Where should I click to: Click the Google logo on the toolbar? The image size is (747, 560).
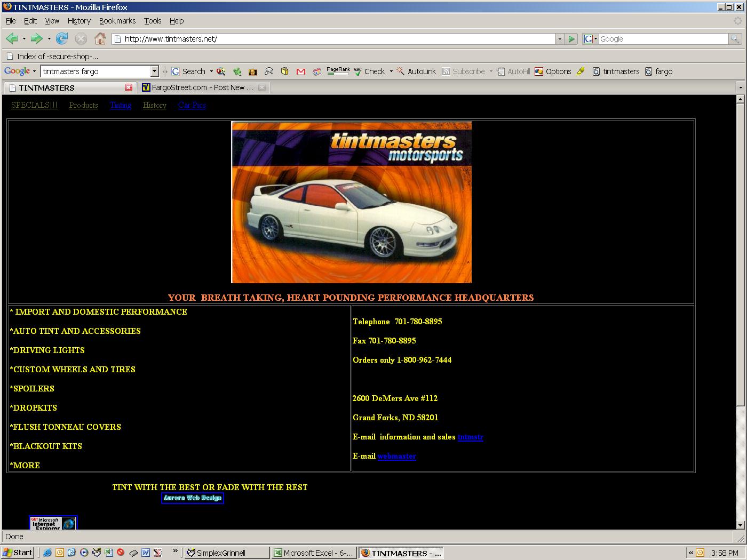pos(17,71)
